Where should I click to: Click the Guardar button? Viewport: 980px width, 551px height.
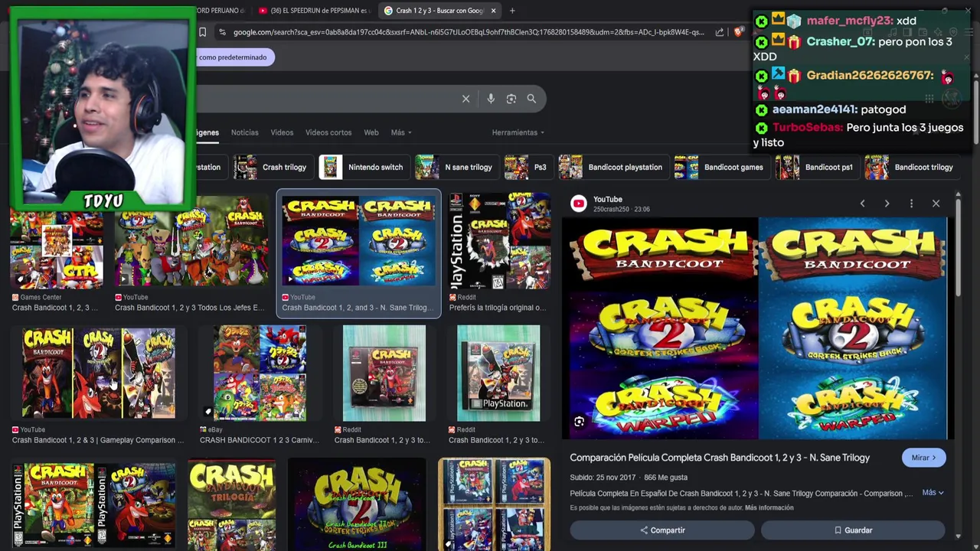(853, 530)
